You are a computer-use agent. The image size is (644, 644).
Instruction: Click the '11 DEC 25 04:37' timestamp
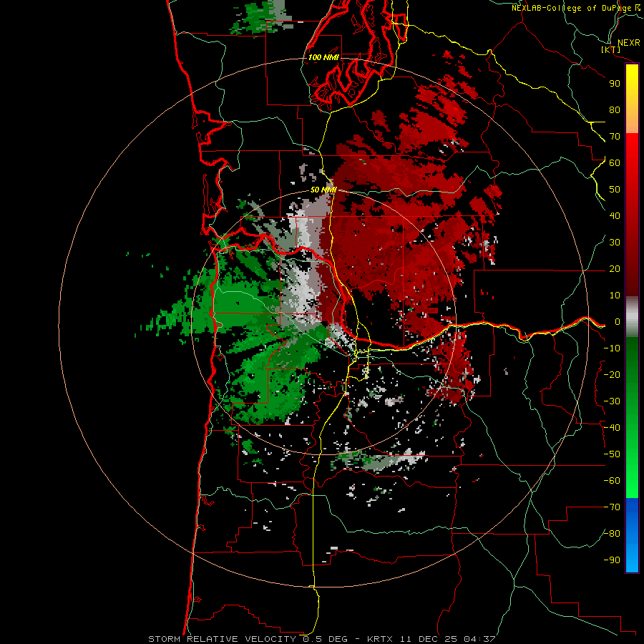[x=447, y=639]
